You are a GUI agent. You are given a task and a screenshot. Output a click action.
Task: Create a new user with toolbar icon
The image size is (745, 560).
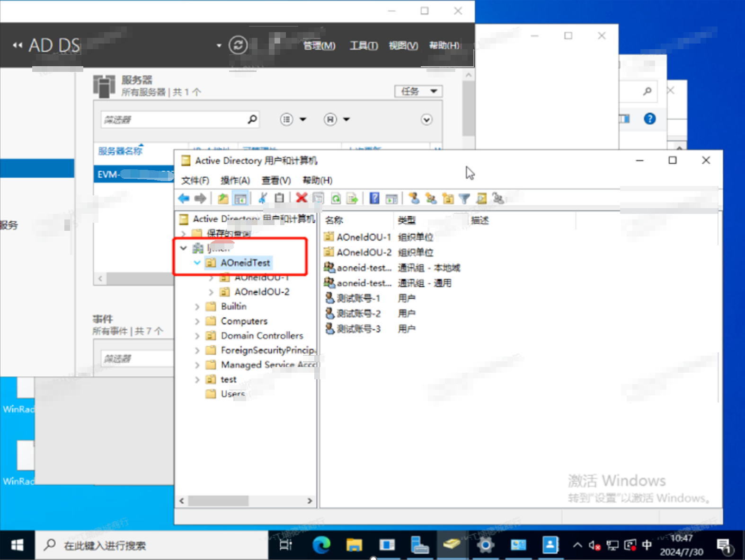tap(414, 198)
